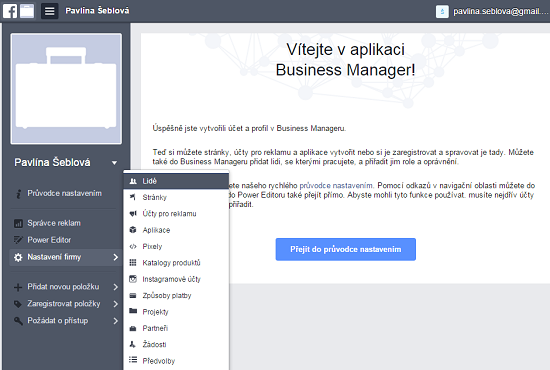Open Průvodce nastavením in sidebar
The image size is (550, 370).
tap(65, 194)
